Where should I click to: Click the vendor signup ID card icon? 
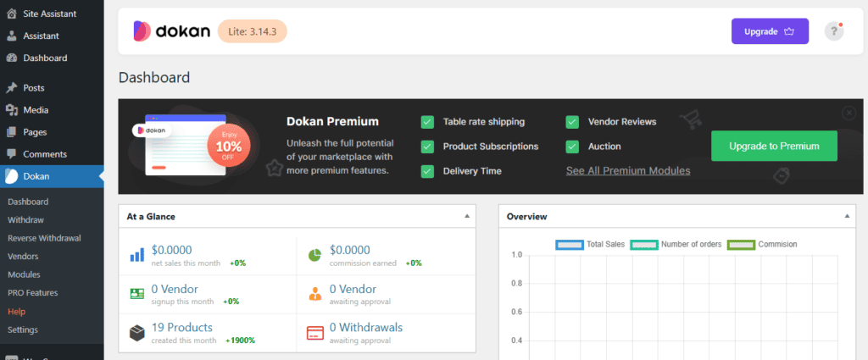click(136, 294)
